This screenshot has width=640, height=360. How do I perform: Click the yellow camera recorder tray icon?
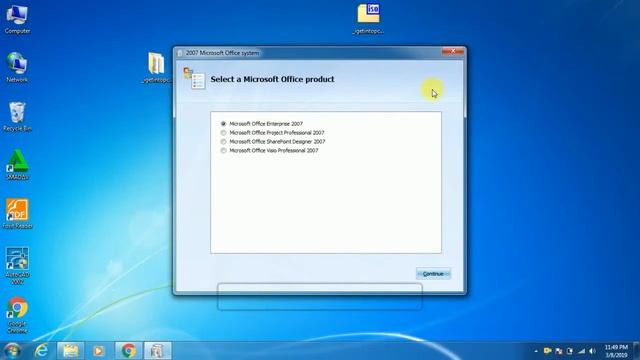point(547,351)
